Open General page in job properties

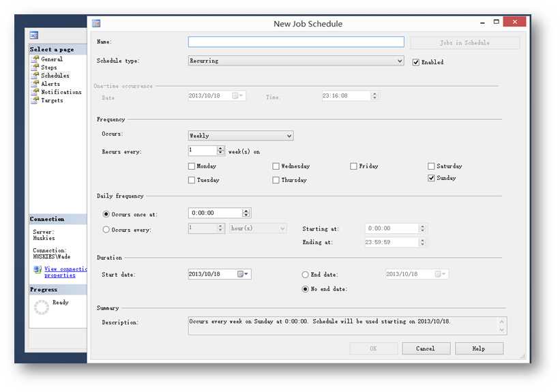[x=52, y=59]
